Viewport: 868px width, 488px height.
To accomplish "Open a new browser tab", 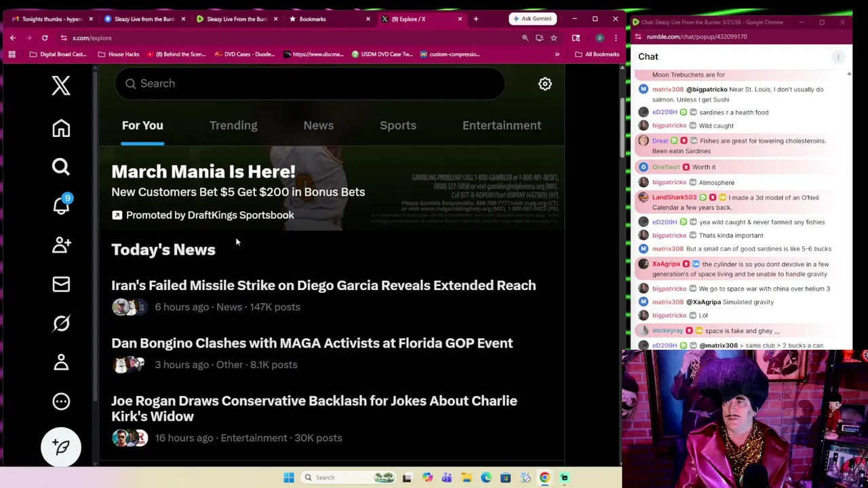I will [476, 19].
